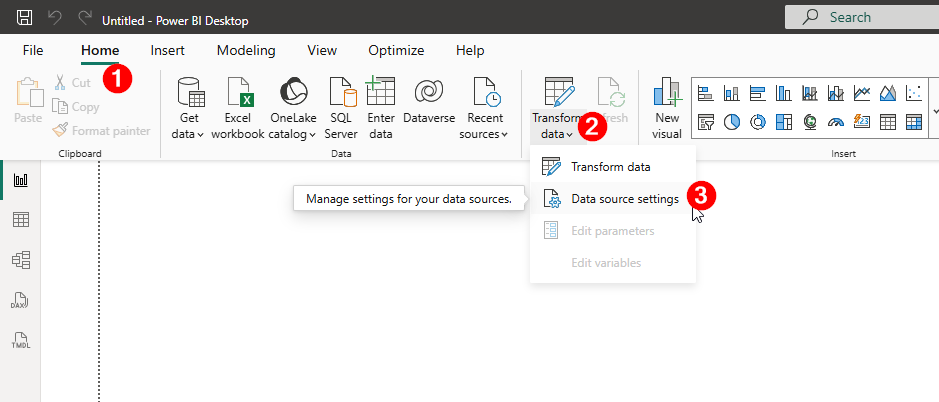This screenshot has height=402, width=939.
Task: Open TMDL view in sidebar
Action: click(21, 340)
